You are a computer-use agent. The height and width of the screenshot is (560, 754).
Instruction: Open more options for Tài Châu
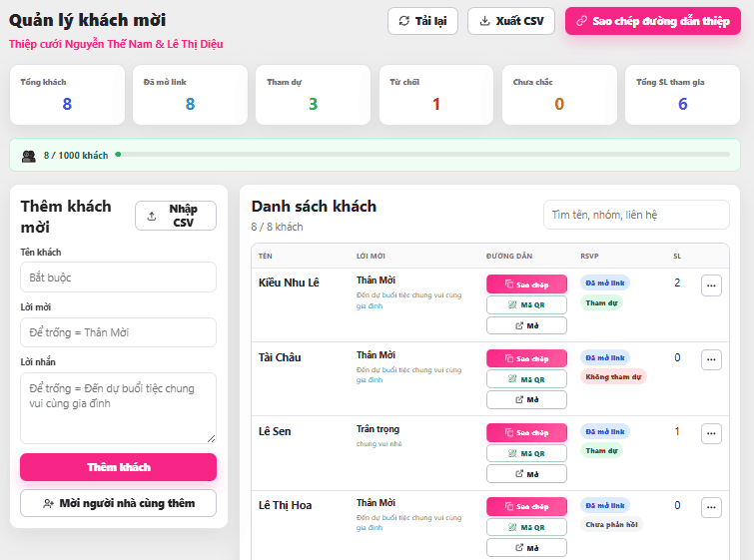click(x=711, y=359)
